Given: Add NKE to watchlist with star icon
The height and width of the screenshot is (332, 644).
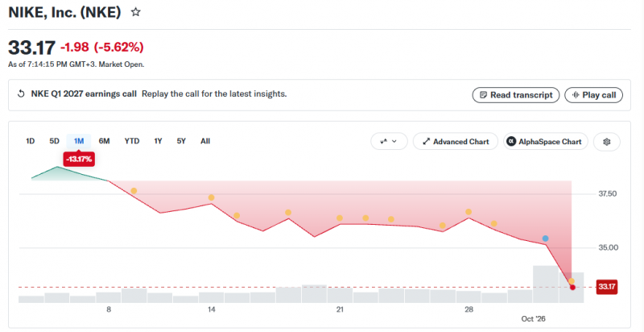Looking at the screenshot, I should tap(135, 12).
